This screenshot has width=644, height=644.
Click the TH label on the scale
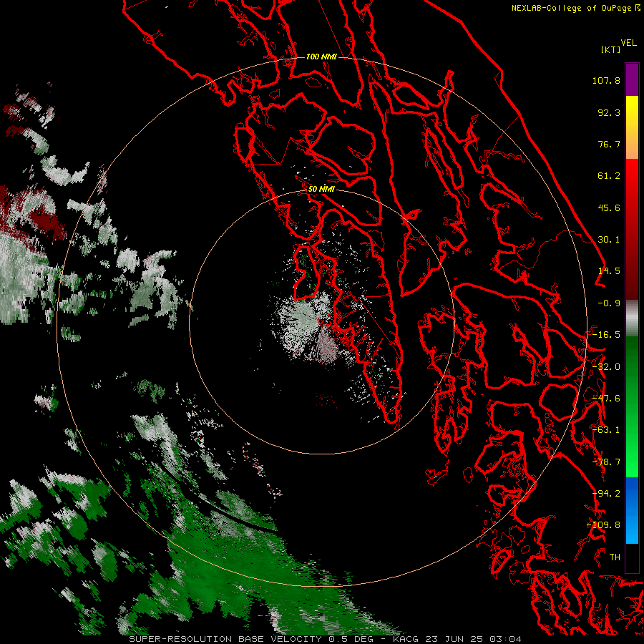point(615,557)
